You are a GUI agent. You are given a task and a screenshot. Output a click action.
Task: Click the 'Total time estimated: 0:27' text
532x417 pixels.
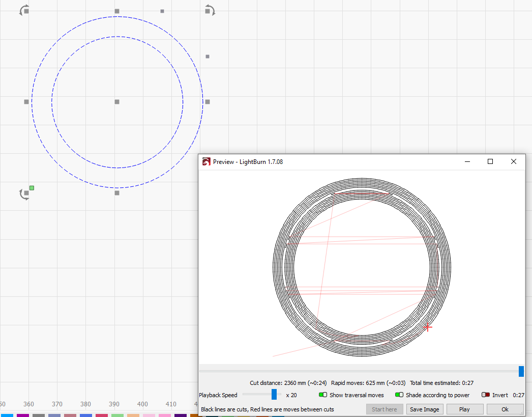pos(442,383)
